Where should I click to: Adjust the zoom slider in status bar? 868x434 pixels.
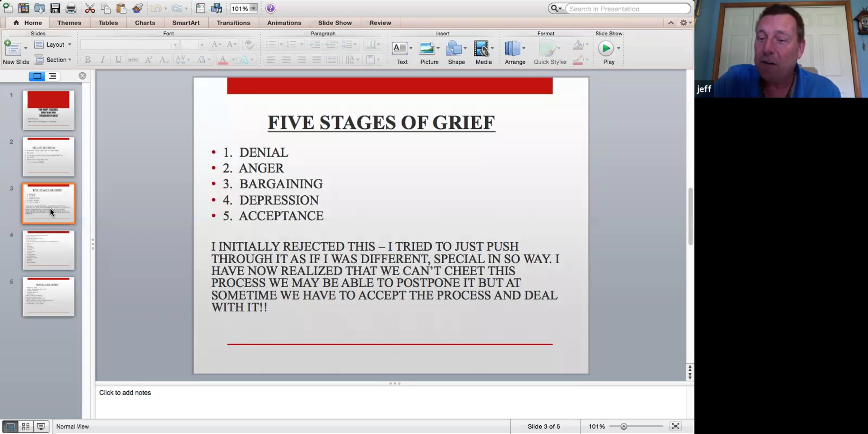(x=624, y=427)
